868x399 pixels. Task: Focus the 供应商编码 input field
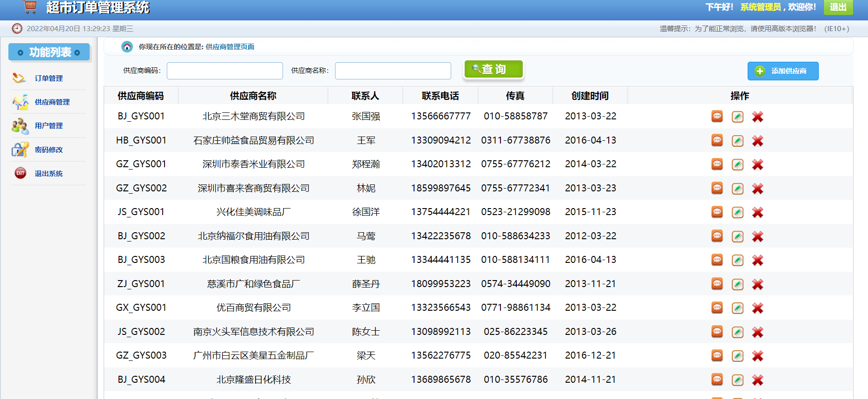coord(225,71)
